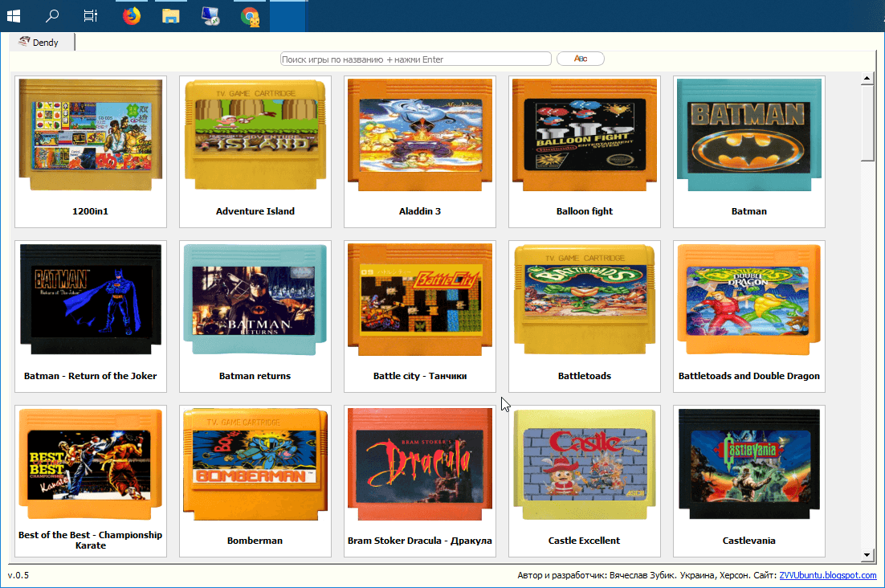This screenshot has width=885, height=588.
Task: Click the Abc sort button
Action: pyautogui.click(x=580, y=59)
